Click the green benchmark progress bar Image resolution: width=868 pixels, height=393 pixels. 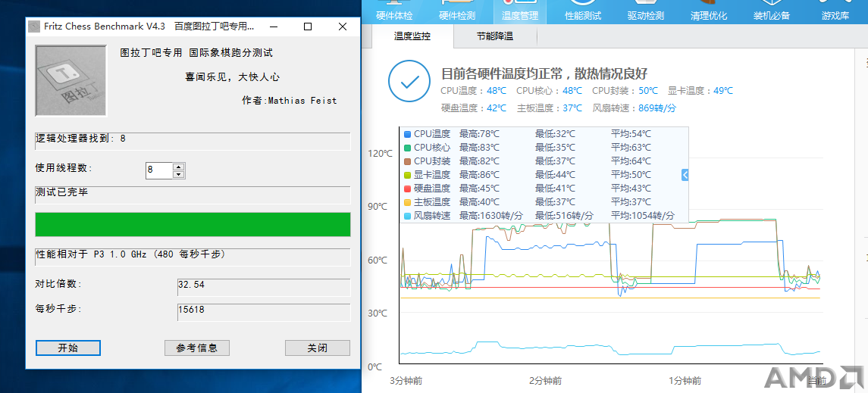click(193, 224)
